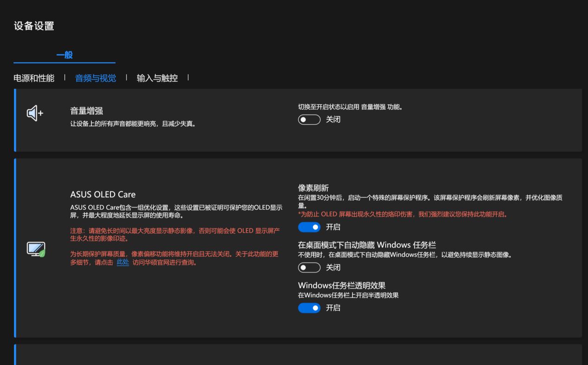The height and width of the screenshot is (365, 588).
Task: Click the red OLED burn-in warning under 像素刷新
Action: tap(403, 214)
